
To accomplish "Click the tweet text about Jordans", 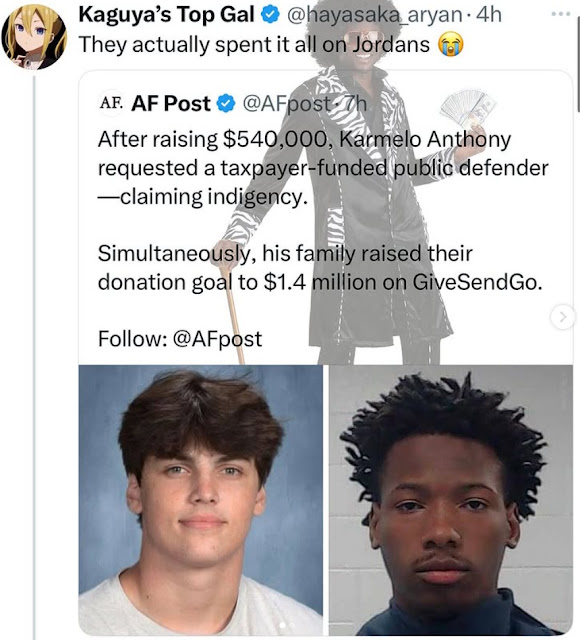I will [254, 45].
